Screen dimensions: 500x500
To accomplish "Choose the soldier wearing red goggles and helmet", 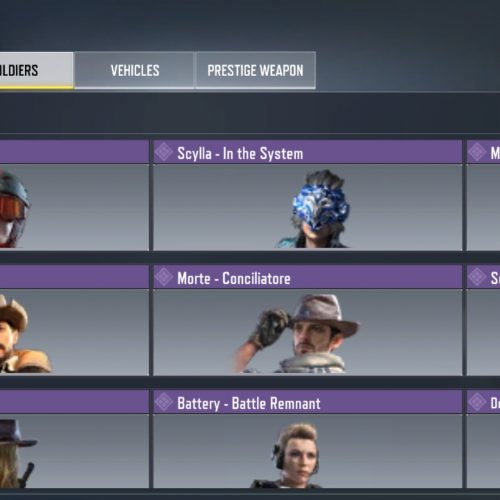I will (14, 208).
